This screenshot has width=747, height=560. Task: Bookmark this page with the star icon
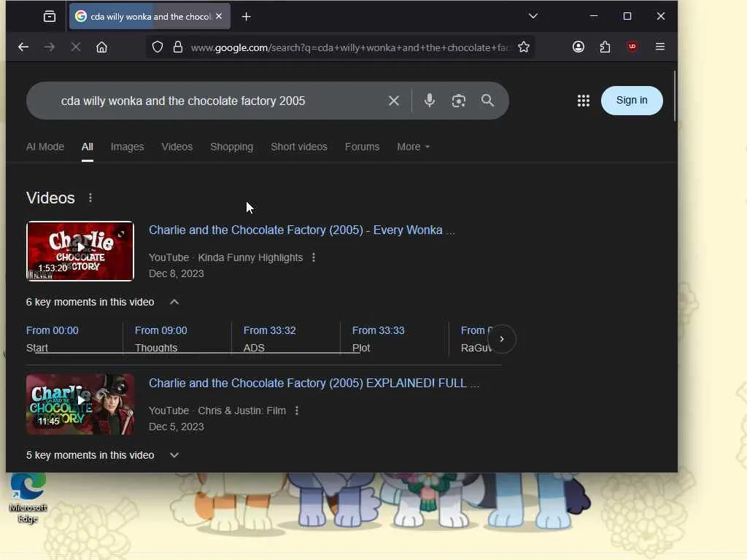(x=524, y=47)
